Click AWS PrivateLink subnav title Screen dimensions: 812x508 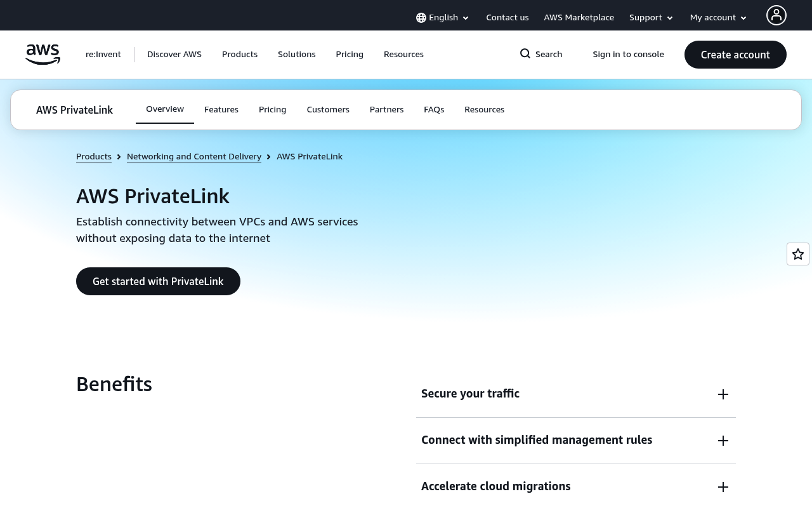pos(75,110)
